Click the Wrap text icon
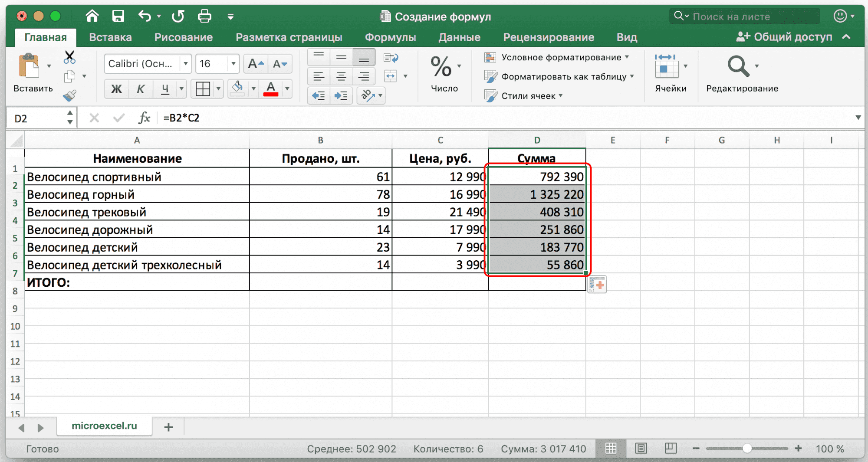 point(391,58)
